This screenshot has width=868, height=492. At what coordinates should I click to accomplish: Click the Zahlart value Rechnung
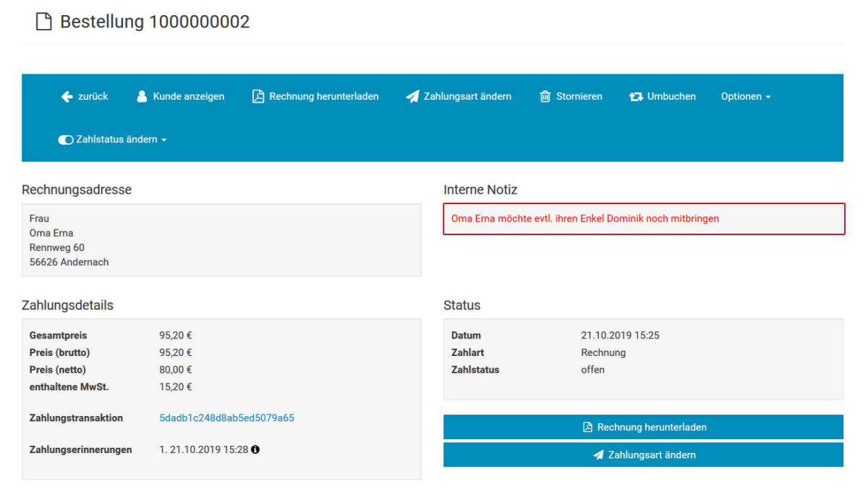coord(603,352)
